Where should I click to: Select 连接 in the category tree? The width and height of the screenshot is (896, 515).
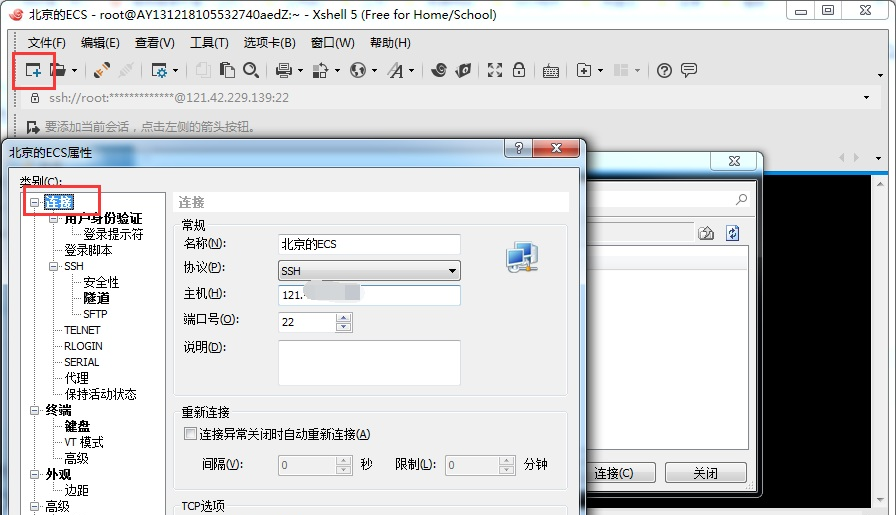coord(59,202)
